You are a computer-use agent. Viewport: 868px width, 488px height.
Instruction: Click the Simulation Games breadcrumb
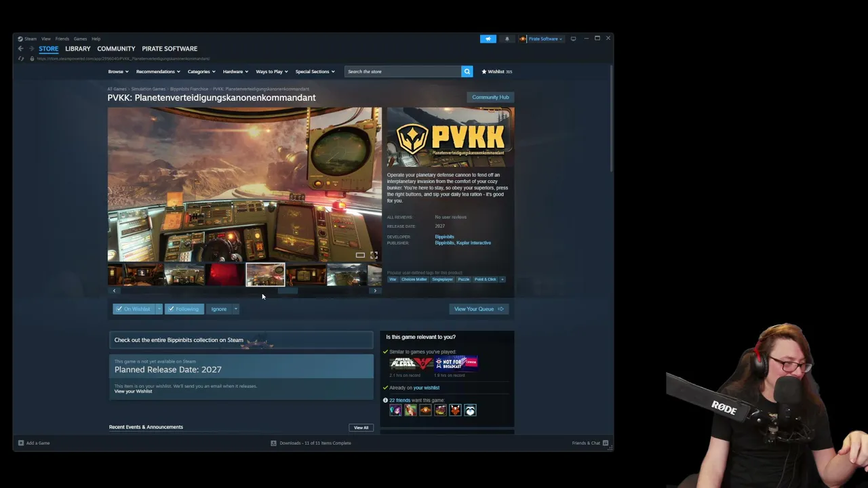[149, 89]
